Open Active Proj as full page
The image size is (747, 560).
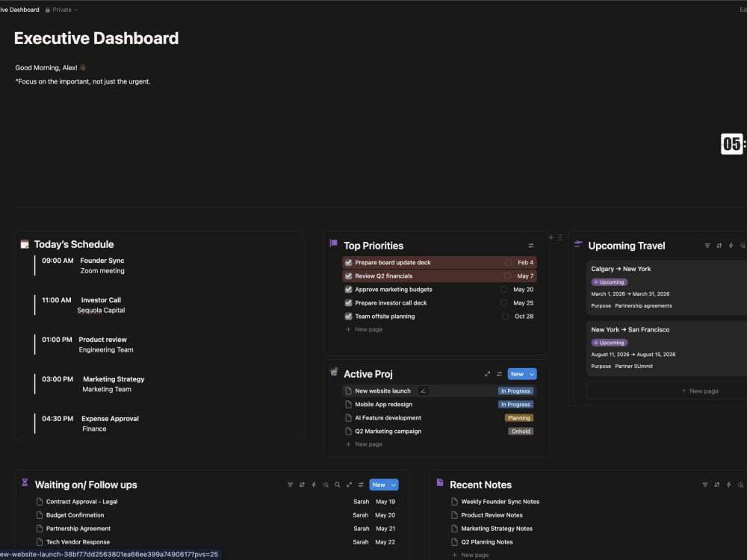coord(487,374)
